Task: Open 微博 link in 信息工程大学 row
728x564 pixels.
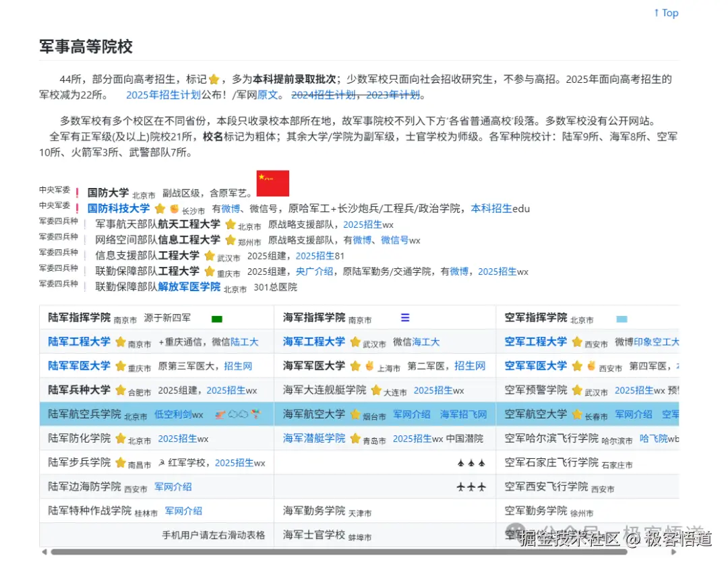Action: 362,240
